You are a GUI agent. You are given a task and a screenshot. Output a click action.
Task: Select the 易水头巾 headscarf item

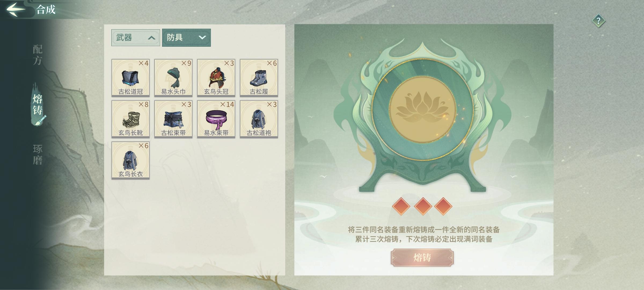173,78
